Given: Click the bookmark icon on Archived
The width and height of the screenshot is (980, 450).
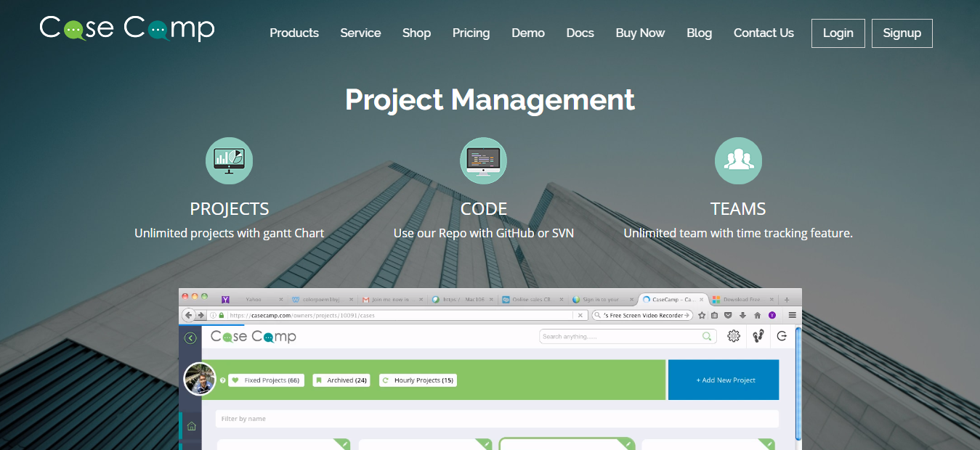Looking at the screenshot, I should coord(319,380).
